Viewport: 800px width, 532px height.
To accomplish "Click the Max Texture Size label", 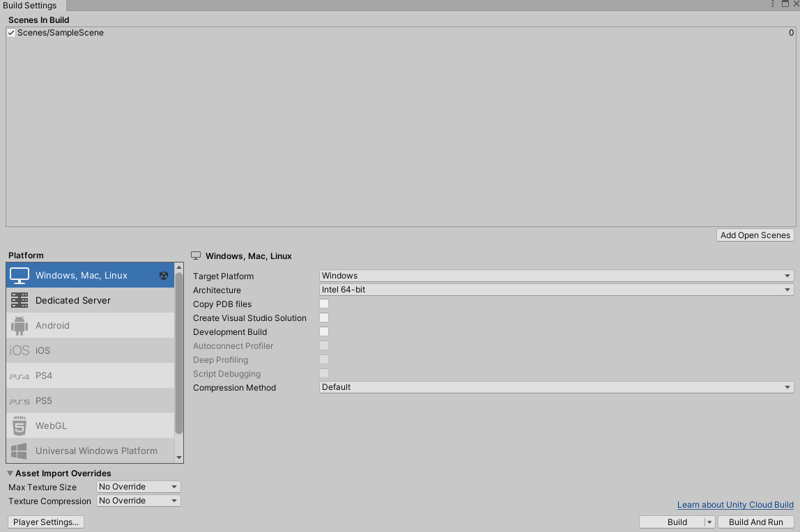I will (x=43, y=487).
